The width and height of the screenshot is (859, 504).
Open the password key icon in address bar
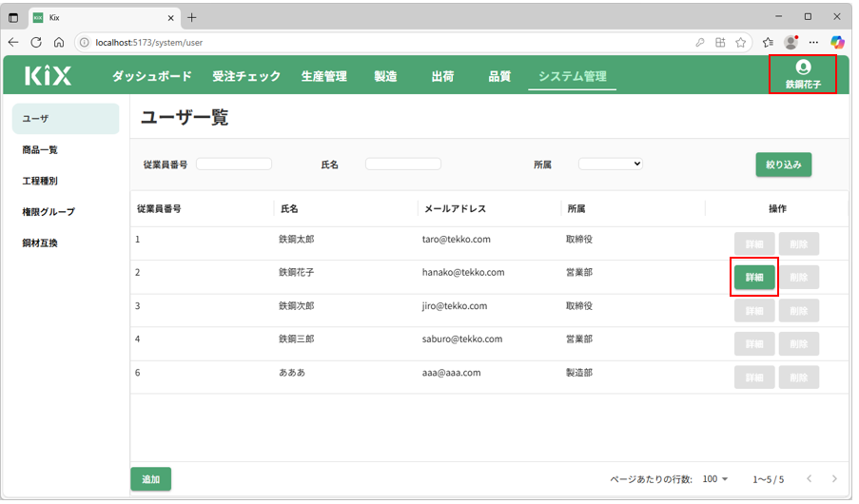point(699,42)
